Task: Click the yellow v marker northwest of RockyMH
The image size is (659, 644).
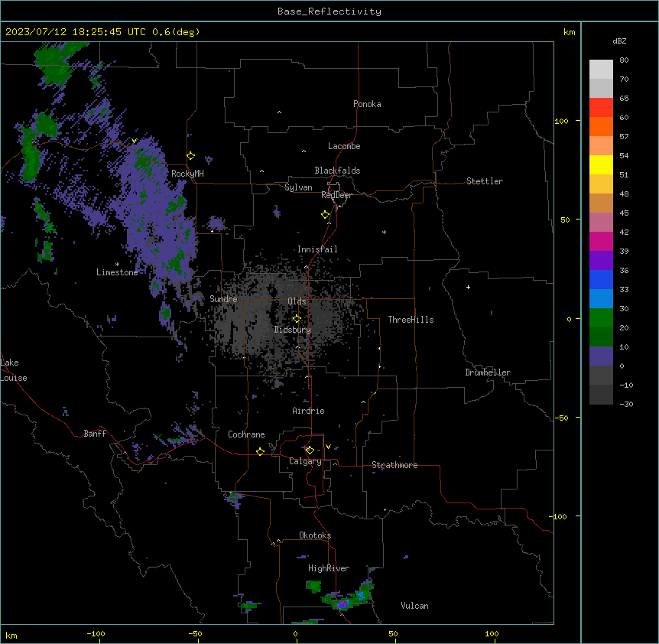Action: (134, 141)
